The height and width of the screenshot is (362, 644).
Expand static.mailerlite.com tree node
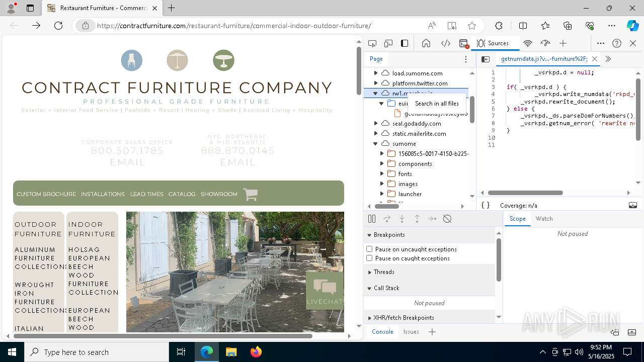[x=375, y=133]
